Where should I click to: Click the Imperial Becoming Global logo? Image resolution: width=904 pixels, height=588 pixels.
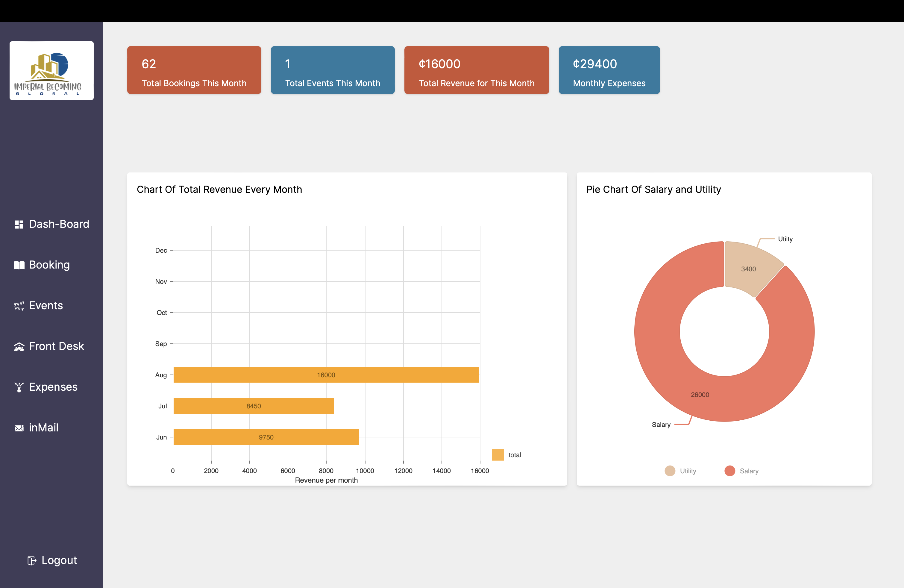[x=52, y=71]
